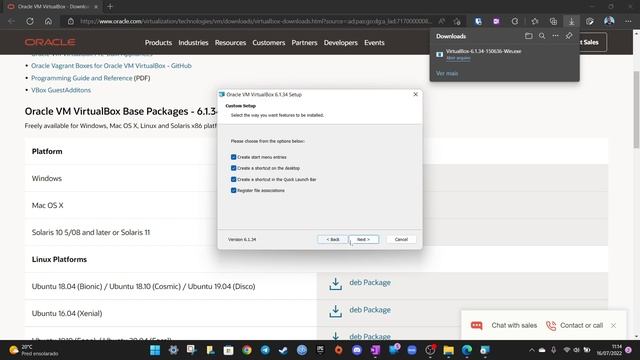Click Contact or call
Viewport: 640px width, 360px height.
click(x=574, y=325)
